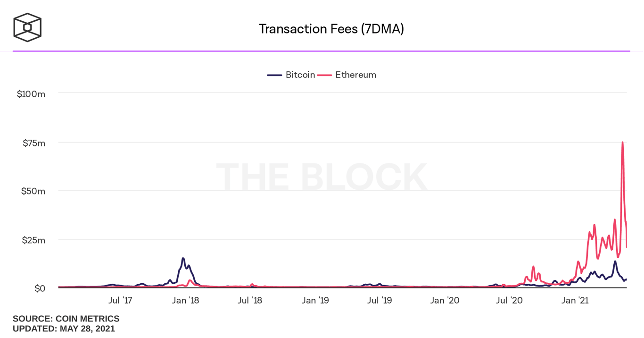Click the Jan '19 x-axis tick label
This screenshot has height=338, width=644.
point(315,300)
